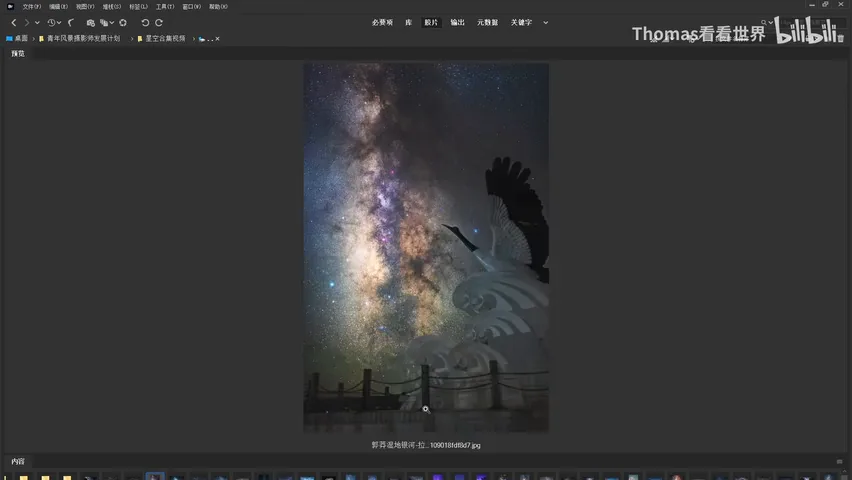Switch to the 元数据 workspace
Viewport: 852px width, 480px height.
487,22
